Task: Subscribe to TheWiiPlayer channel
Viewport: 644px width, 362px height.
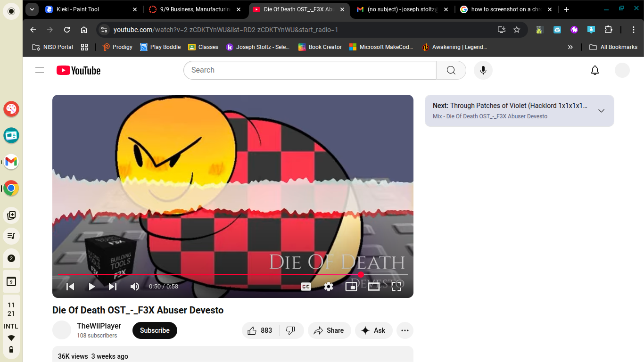Action: click(155, 330)
